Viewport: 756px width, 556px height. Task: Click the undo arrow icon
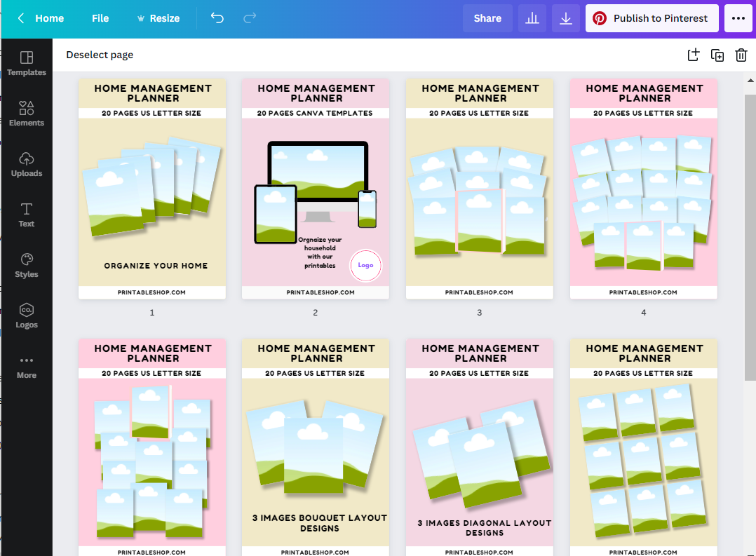coord(217,18)
